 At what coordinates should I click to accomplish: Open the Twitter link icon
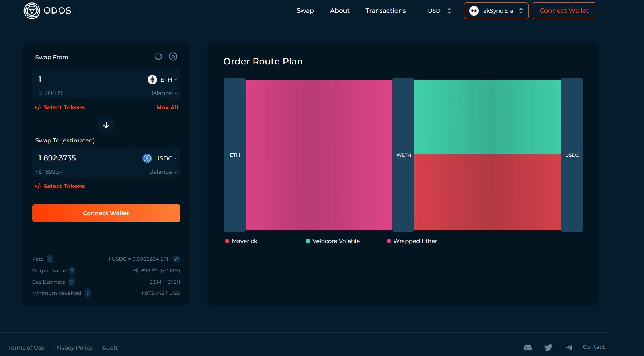(548, 348)
